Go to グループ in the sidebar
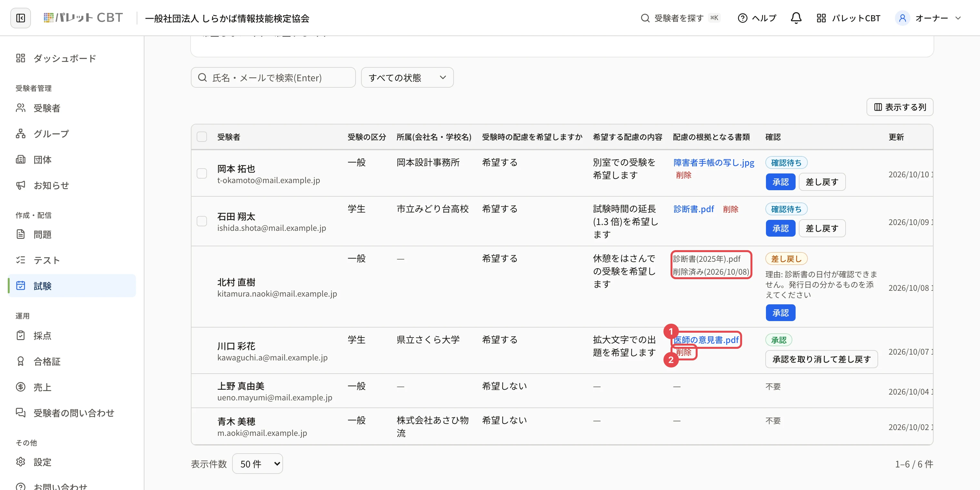Image resolution: width=980 pixels, height=490 pixels. pos(72,133)
